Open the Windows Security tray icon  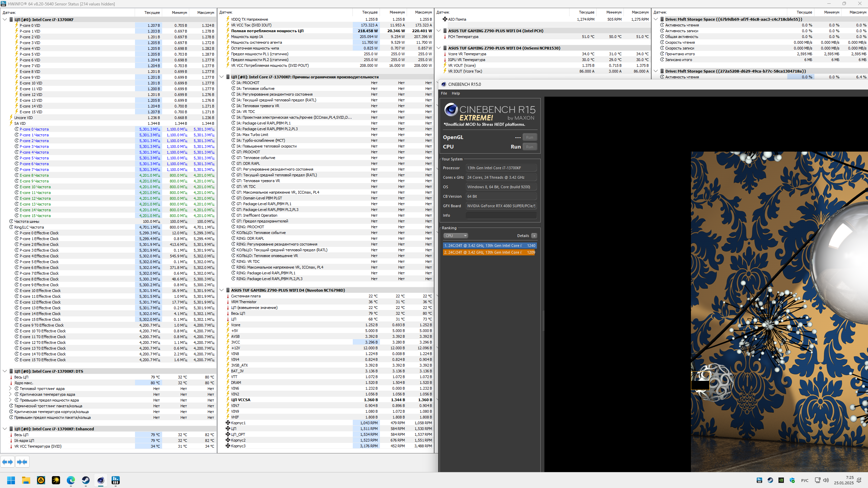tap(792, 480)
